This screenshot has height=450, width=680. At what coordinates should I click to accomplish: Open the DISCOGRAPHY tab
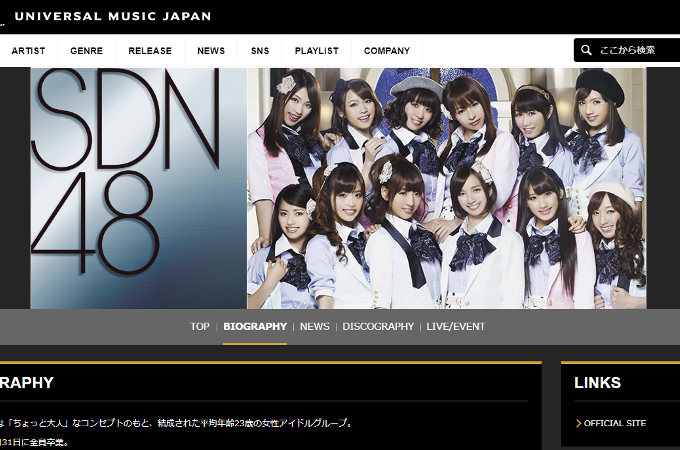(x=378, y=326)
